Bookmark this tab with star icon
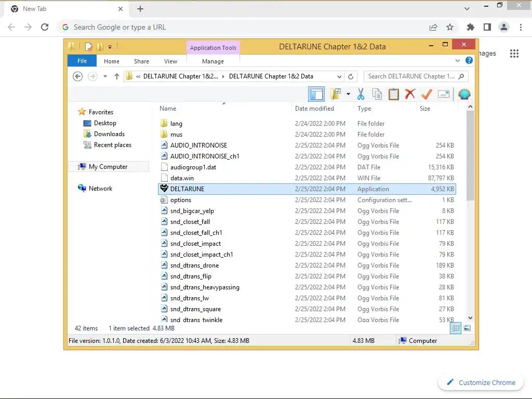The height and width of the screenshot is (399, 532). pyautogui.click(x=450, y=27)
